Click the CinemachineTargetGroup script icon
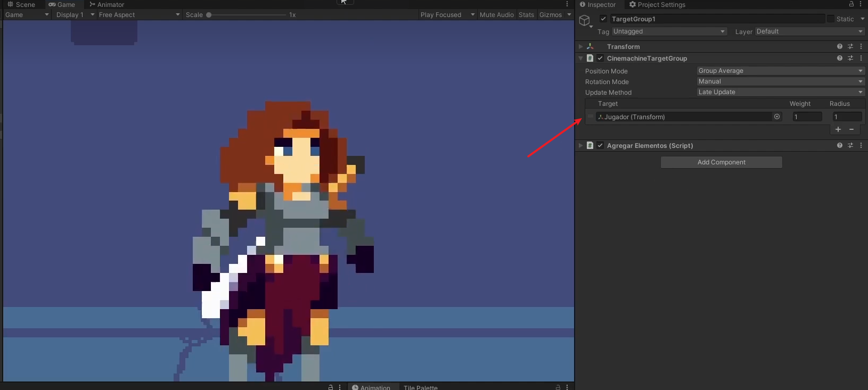868x390 pixels. click(x=590, y=58)
